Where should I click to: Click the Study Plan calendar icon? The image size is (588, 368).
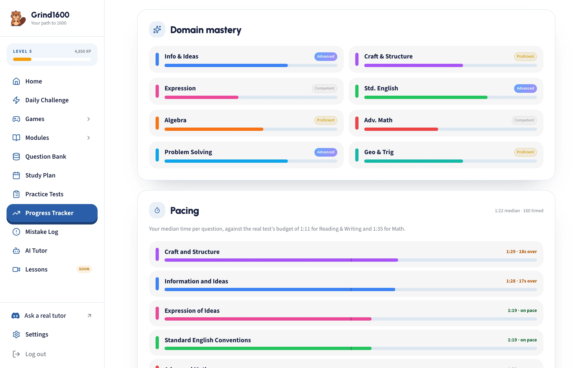tap(16, 175)
